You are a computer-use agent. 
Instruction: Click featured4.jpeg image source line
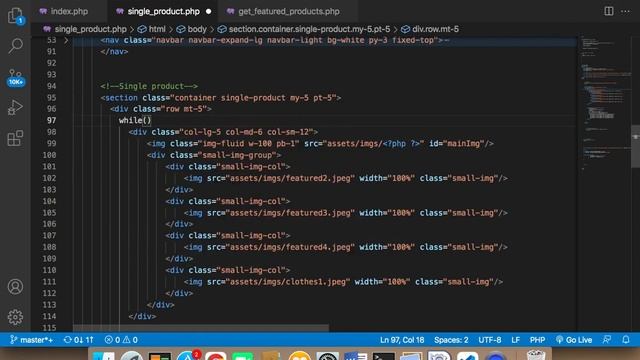[x=346, y=247]
